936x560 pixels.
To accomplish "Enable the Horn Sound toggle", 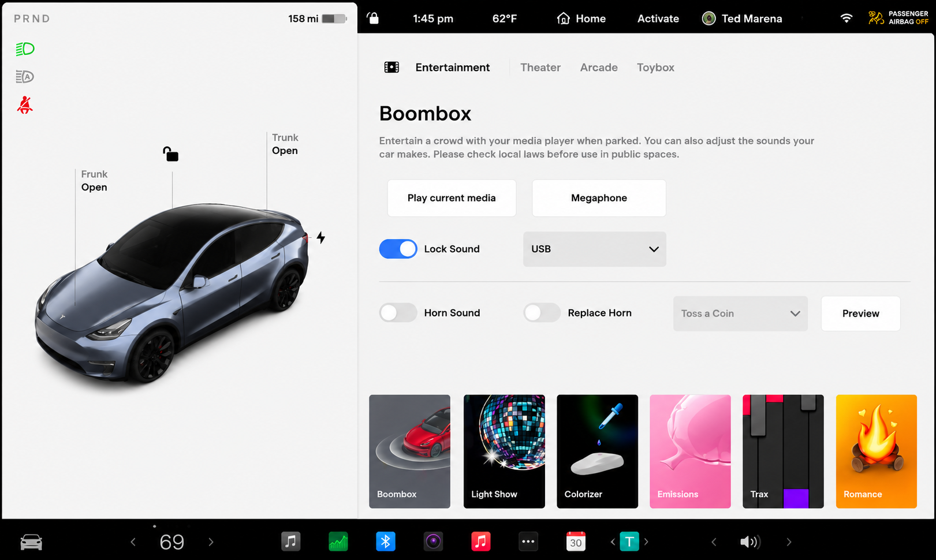I will [x=398, y=313].
